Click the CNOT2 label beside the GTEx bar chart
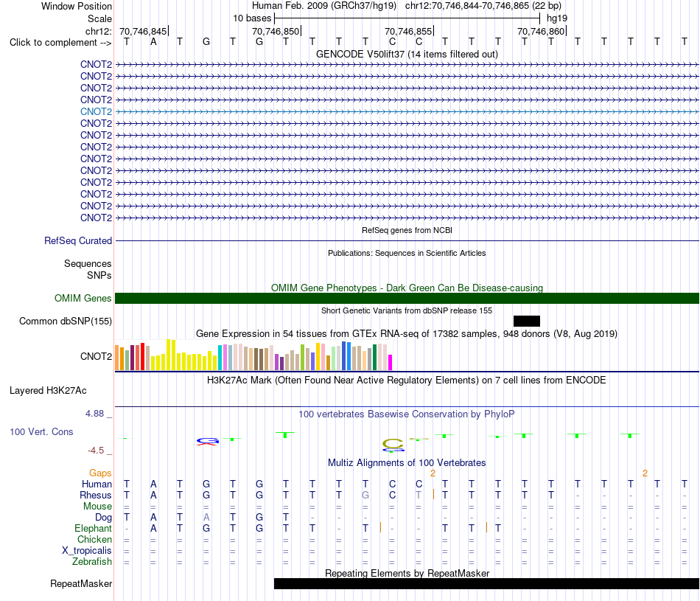The height and width of the screenshot is (601, 700). pyautogui.click(x=96, y=357)
